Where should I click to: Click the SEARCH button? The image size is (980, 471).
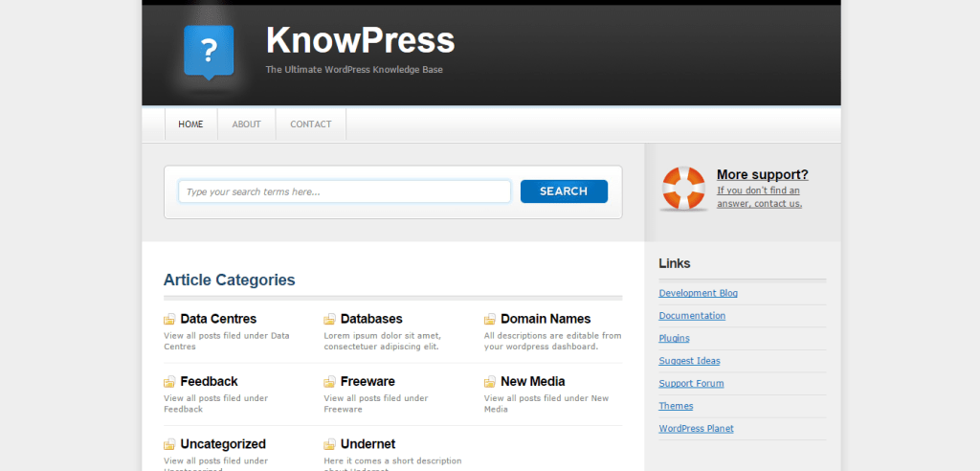pos(564,191)
